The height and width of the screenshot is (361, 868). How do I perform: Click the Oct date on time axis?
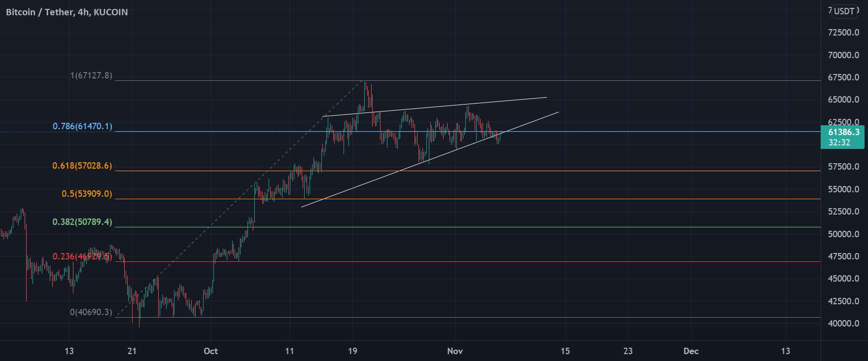pyautogui.click(x=211, y=351)
